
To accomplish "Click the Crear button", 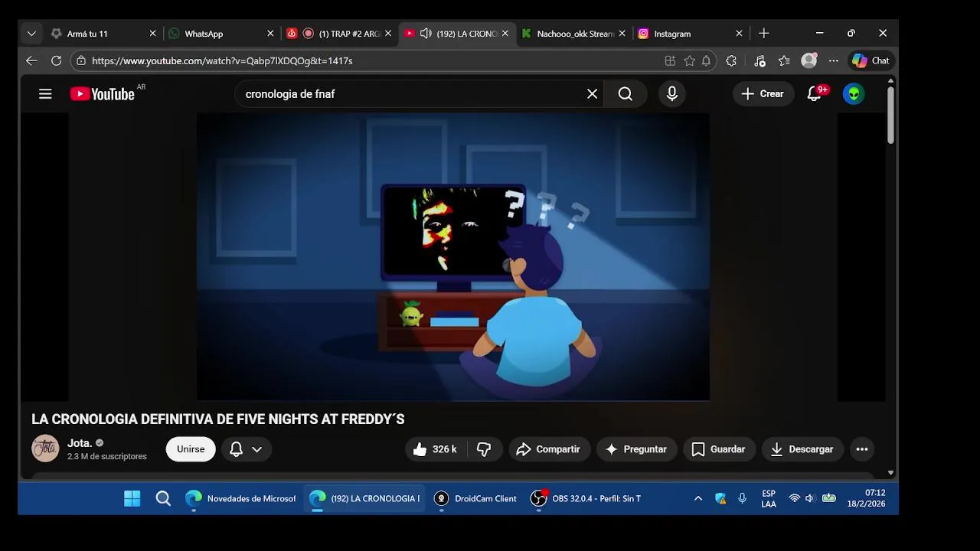I will pos(763,94).
